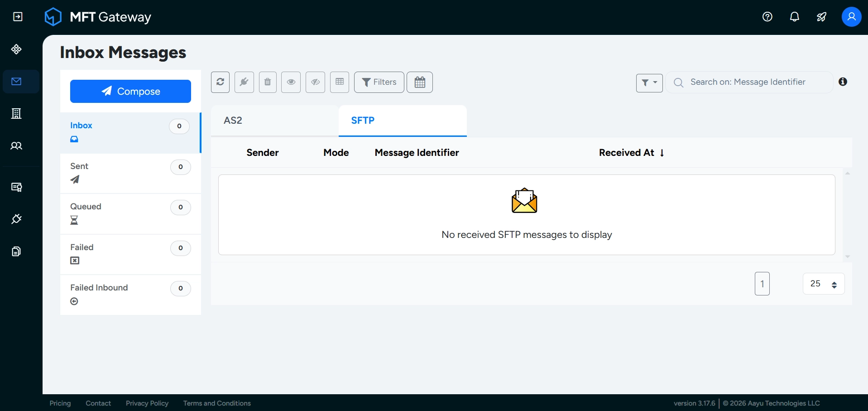Open the user profile avatar

(852, 17)
